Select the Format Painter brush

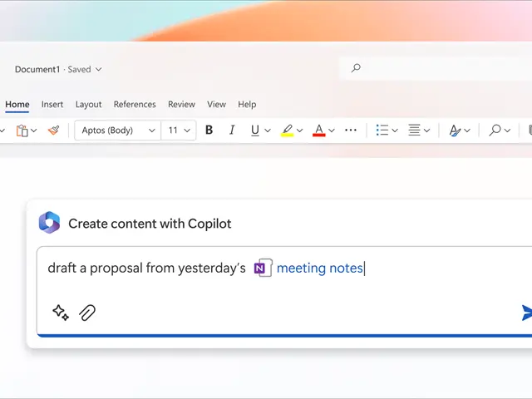pos(53,131)
